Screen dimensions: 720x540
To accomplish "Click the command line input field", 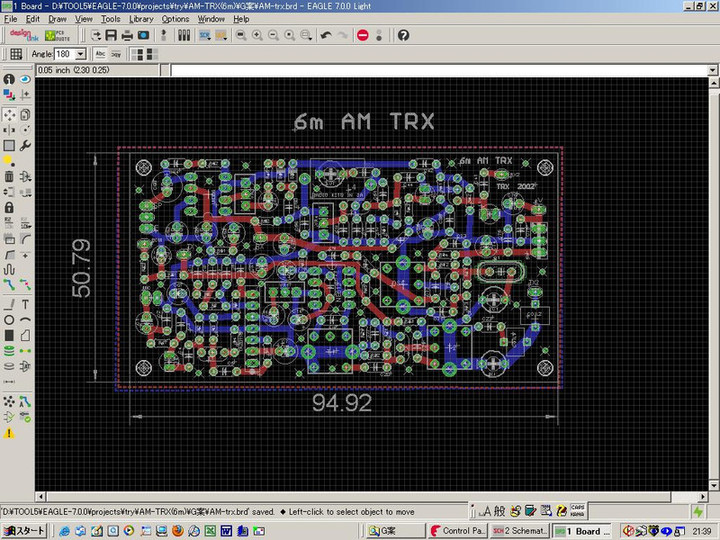I will pyautogui.click(x=440, y=71).
